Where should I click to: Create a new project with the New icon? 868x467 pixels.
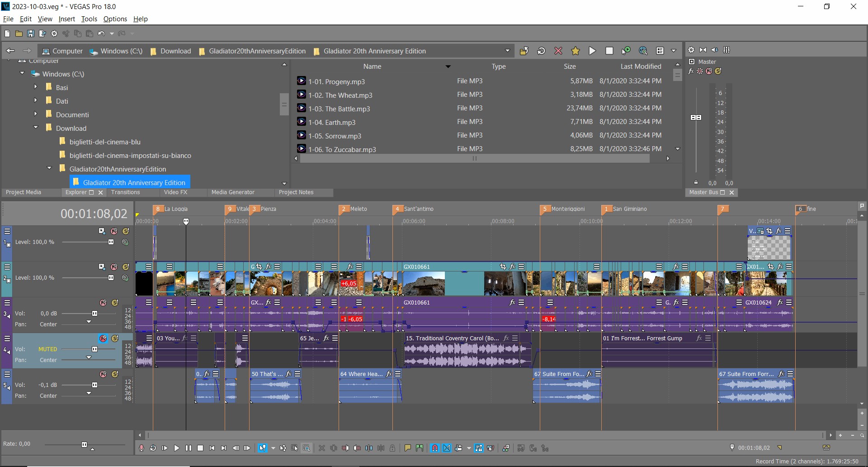[7, 33]
